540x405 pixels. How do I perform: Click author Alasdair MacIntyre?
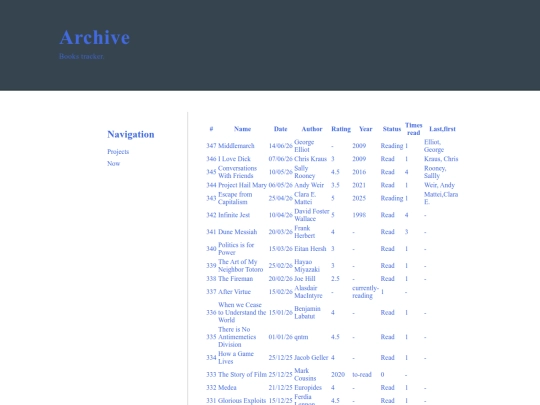point(308,292)
